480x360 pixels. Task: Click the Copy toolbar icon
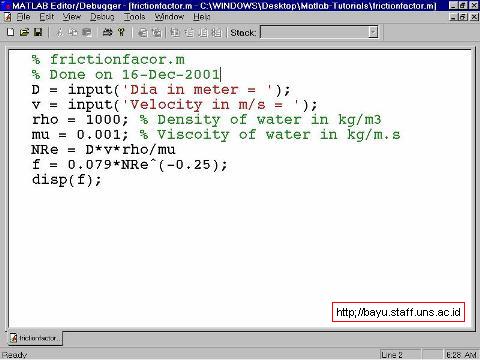coord(73,32)
